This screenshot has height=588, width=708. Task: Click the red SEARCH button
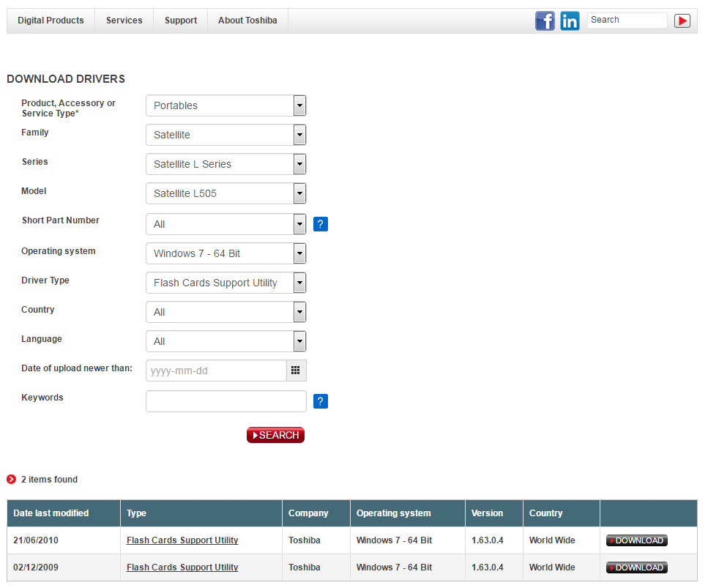(275, 435)
